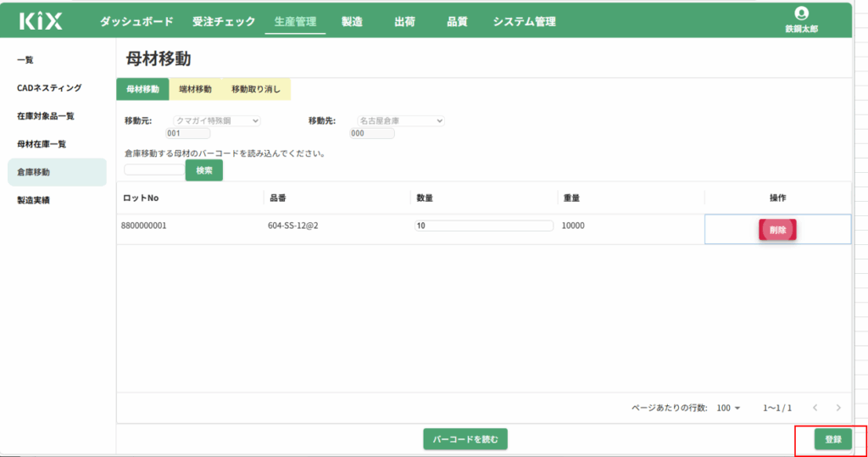868x457 pixels.
Task: Go to previous page arrow
Action: 815,408
